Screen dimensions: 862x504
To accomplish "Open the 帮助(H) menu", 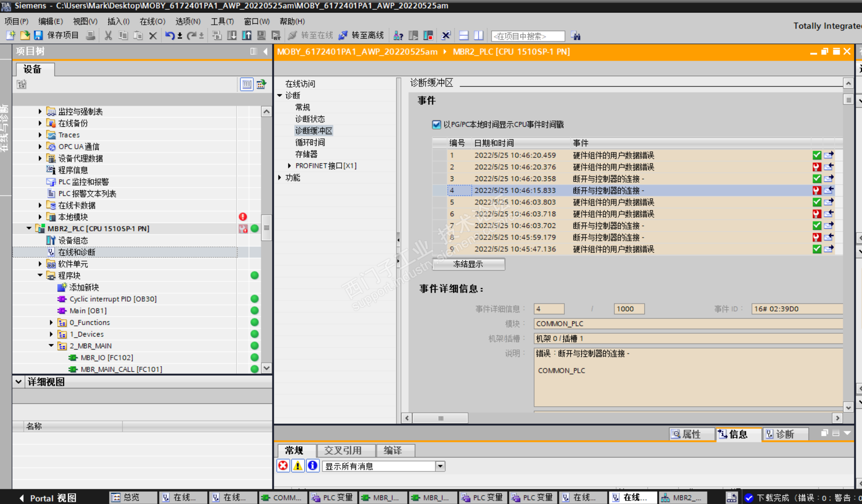I will (x=292, y=21).
